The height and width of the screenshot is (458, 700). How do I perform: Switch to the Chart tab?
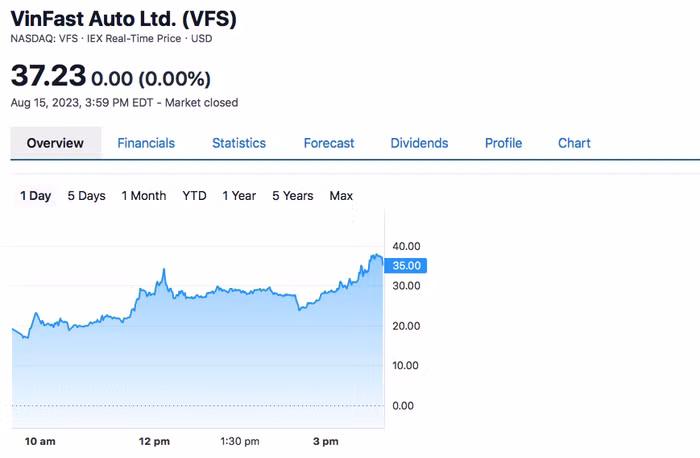[x=574, y=143]
